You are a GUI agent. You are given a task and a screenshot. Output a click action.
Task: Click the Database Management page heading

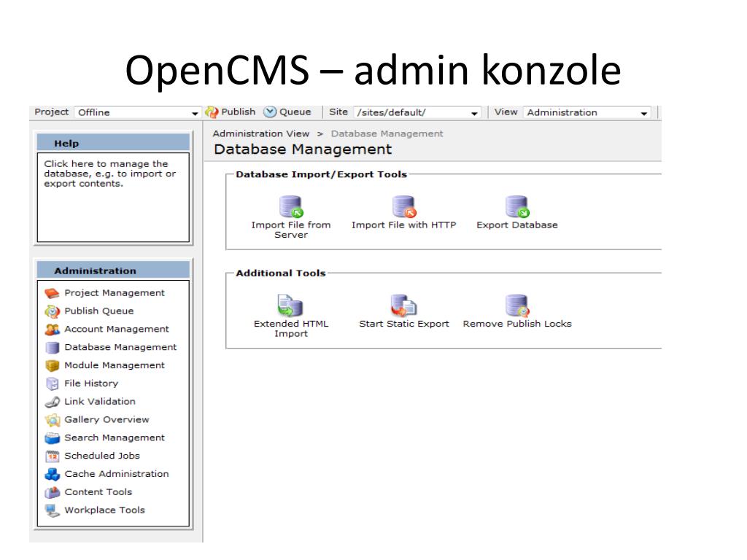click(x=303, y=149)
